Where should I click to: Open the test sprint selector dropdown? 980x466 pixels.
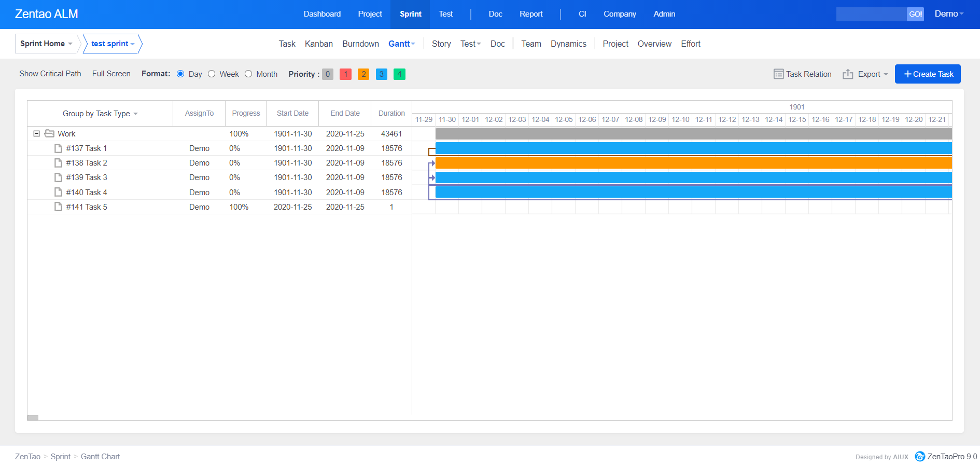tap(113, 44)
